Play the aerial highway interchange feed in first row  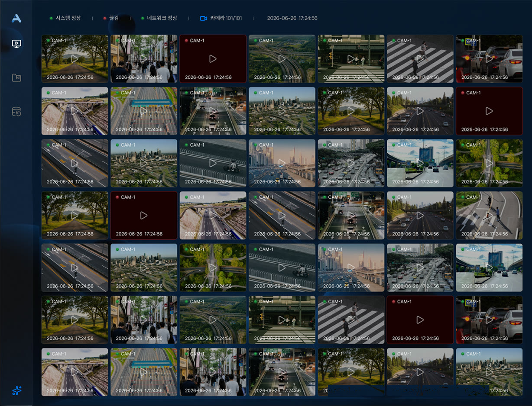282,58
